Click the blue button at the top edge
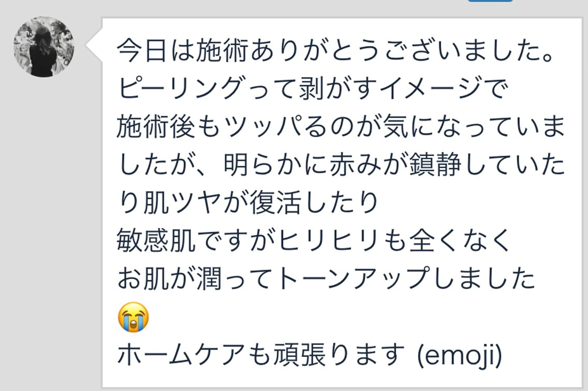 tap(490, 1)
